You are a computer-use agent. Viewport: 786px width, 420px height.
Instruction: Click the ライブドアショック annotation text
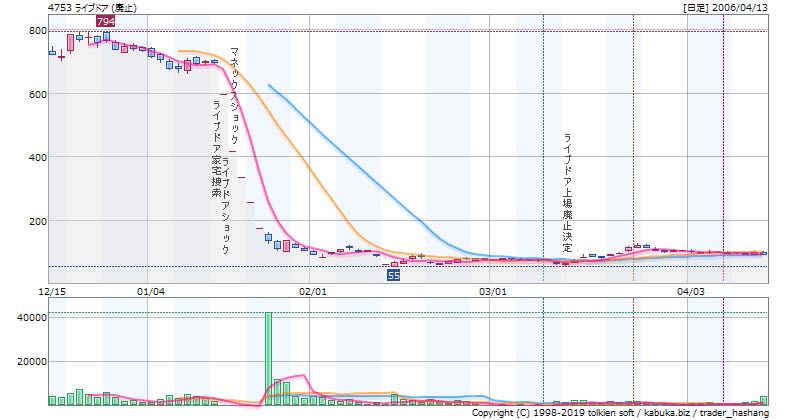[x=226, y=205]
